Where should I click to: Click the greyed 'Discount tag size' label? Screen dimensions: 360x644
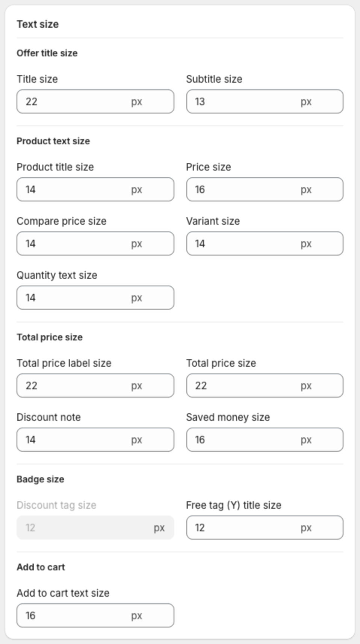57,505
